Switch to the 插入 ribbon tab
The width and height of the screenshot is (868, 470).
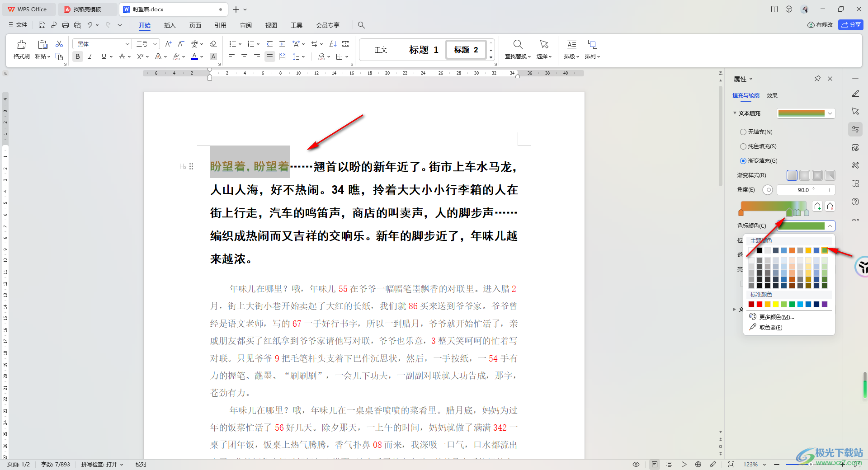pos(170,25)
